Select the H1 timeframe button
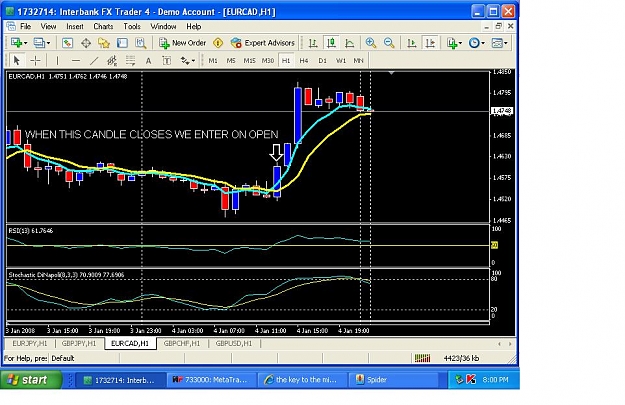The height and width of the screenshot is (405, 625). [286, 61]
